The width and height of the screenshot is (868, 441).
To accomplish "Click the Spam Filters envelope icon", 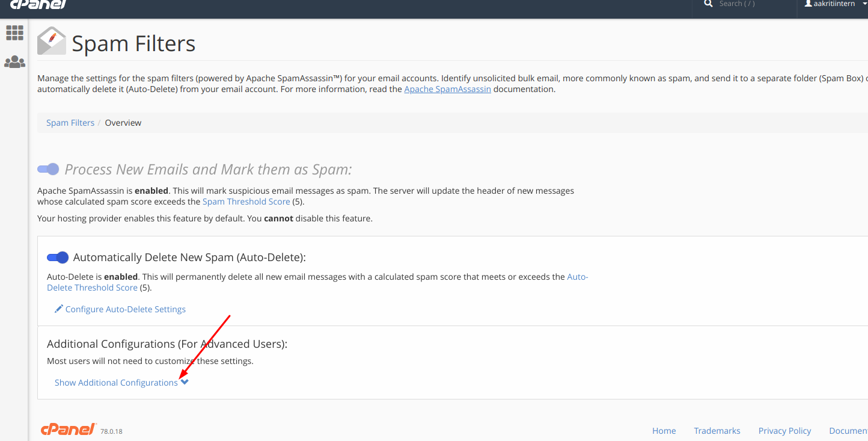I will coord(52,41).
